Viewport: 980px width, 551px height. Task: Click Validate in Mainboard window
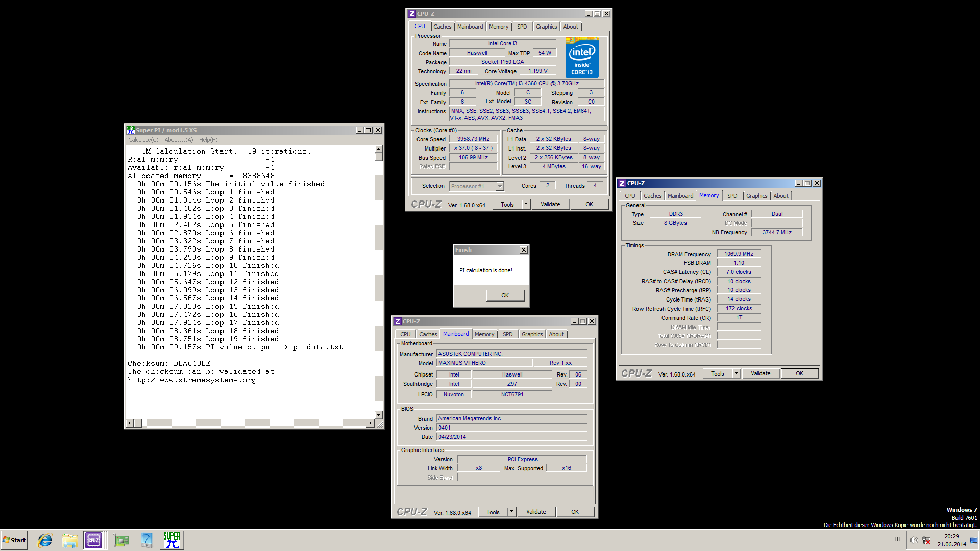(x=536, y=512)
